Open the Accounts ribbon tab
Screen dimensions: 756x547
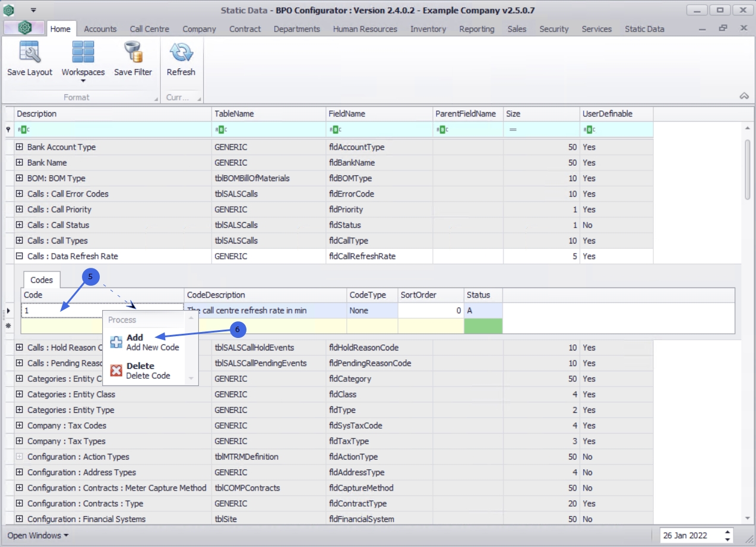click(x=100, y=29)
